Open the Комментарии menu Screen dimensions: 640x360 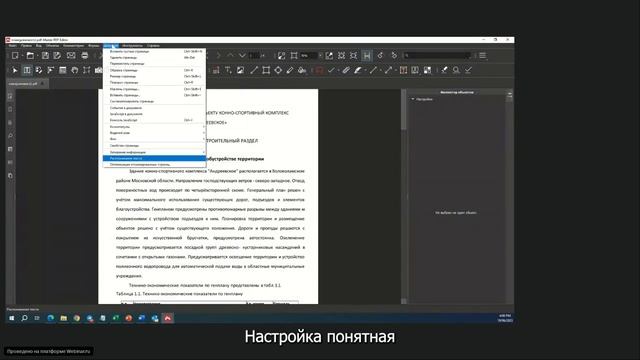click(x=73, y=46)
